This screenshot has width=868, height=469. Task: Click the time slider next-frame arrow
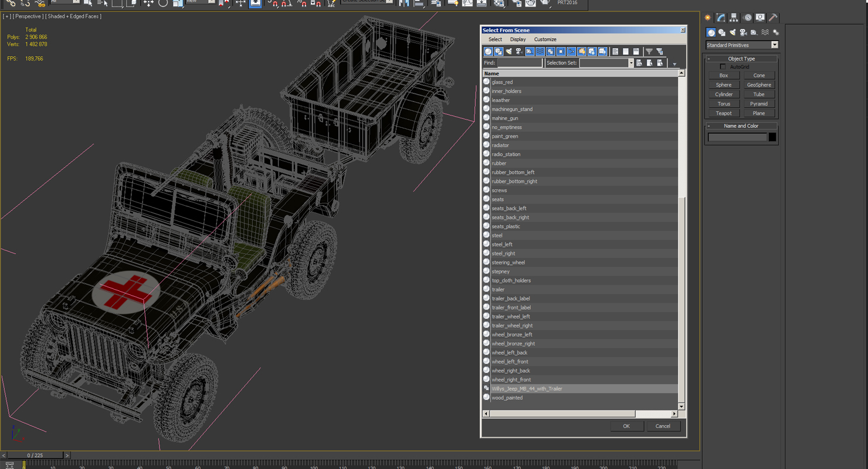tap(67, 455)
